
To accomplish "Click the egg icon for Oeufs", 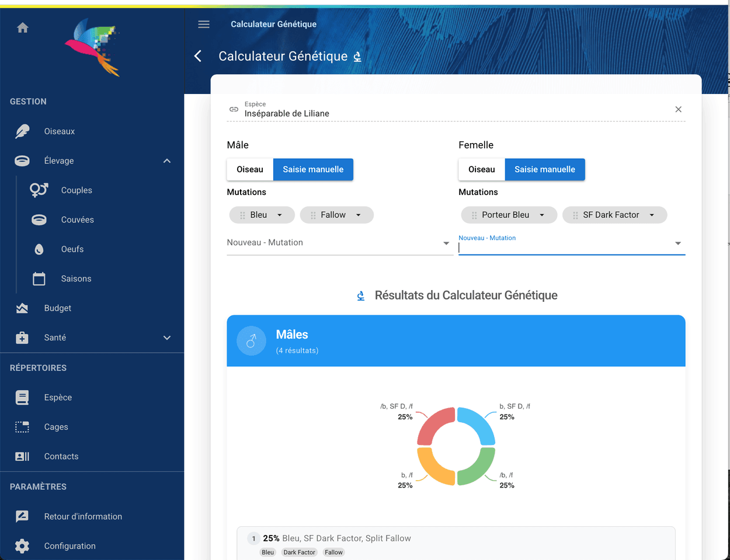I will pyautogui.click(x=39, y=249).
